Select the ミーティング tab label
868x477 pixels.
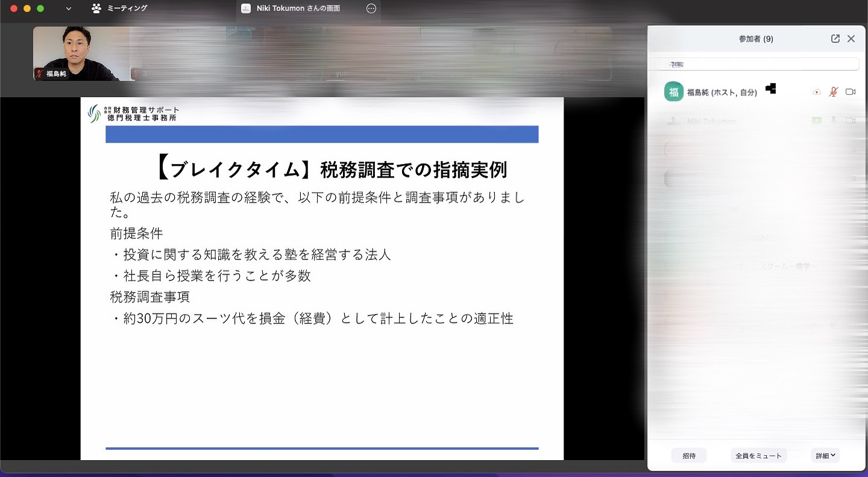coord(127,8)
